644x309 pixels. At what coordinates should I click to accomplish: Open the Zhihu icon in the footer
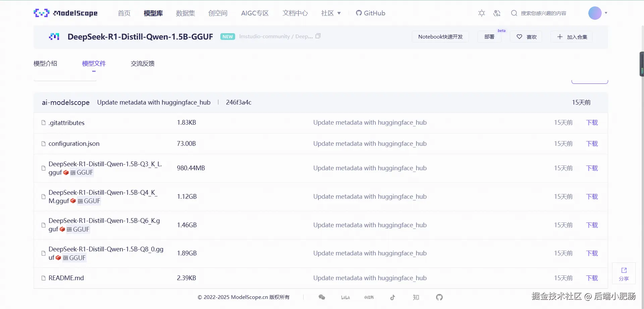(416, 297)
